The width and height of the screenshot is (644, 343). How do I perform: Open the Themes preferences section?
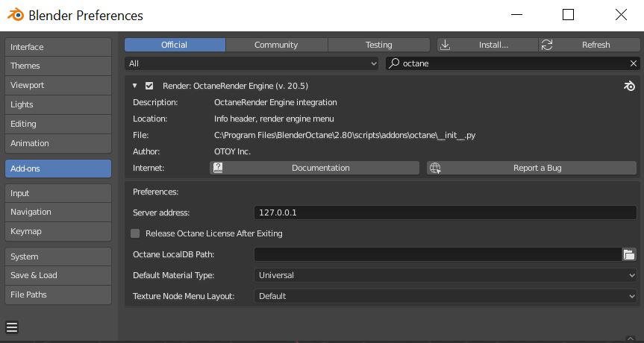(58, 66)
